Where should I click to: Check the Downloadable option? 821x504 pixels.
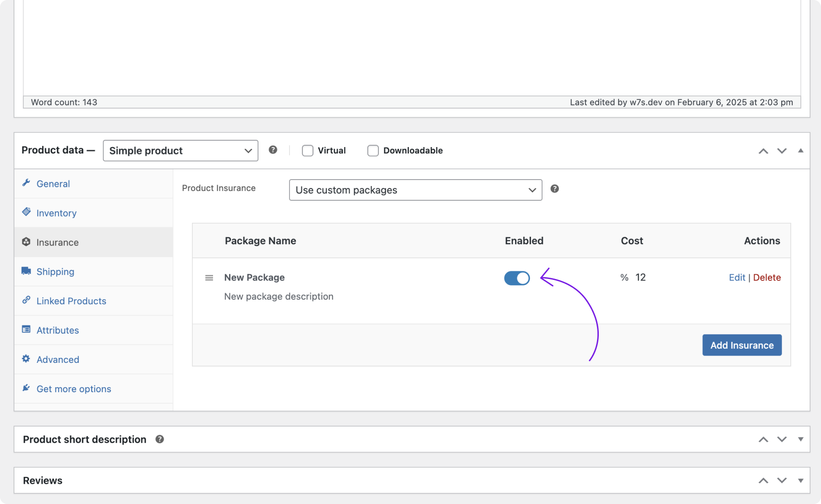point(373,150)
